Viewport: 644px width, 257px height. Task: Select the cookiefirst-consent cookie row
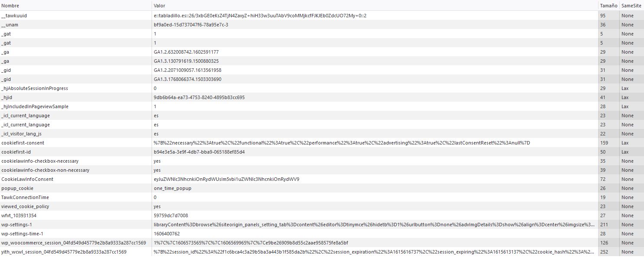point(322,143)
